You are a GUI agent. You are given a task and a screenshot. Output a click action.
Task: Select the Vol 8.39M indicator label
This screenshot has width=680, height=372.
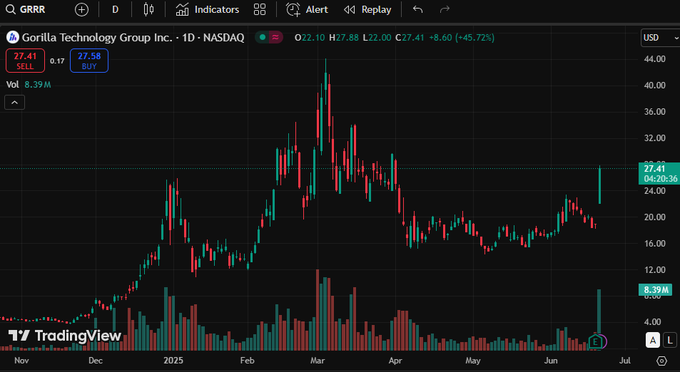click(x=28, y=85)
